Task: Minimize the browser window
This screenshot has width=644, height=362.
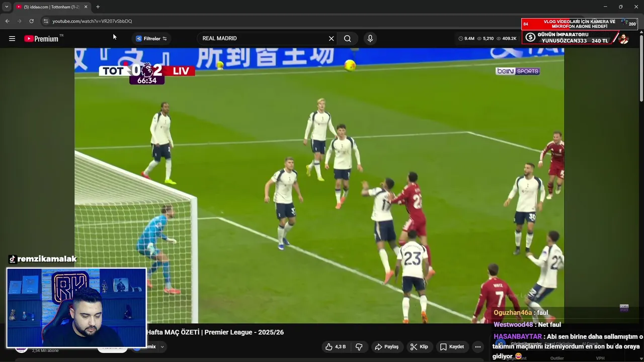Action: [605, 7]
